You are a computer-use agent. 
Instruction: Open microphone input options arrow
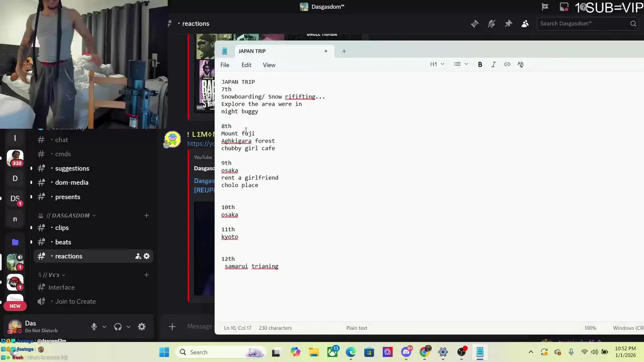(104, 327)
